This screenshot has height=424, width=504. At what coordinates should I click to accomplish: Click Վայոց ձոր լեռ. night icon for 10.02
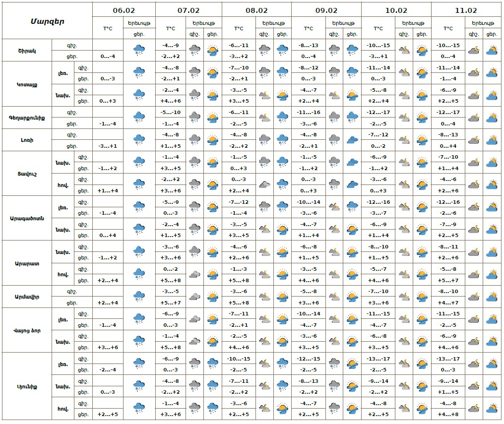404,319
